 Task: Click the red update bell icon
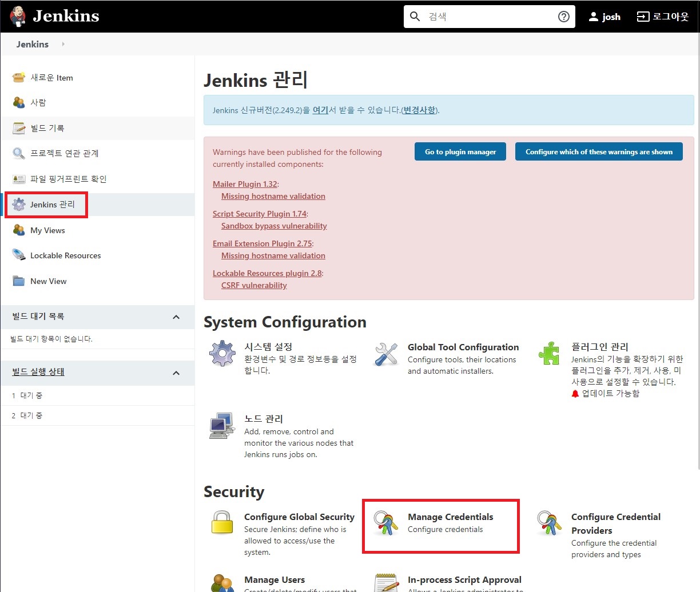pos(575,394)
